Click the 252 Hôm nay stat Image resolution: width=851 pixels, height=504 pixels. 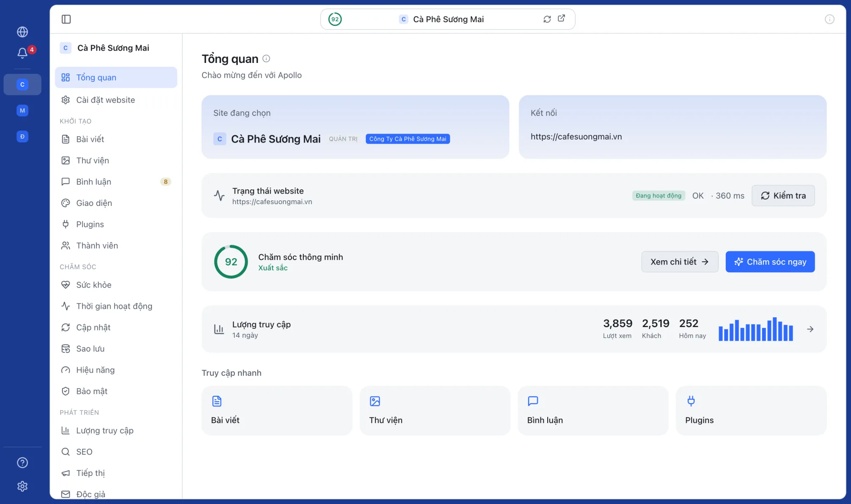tap(692, 329)
